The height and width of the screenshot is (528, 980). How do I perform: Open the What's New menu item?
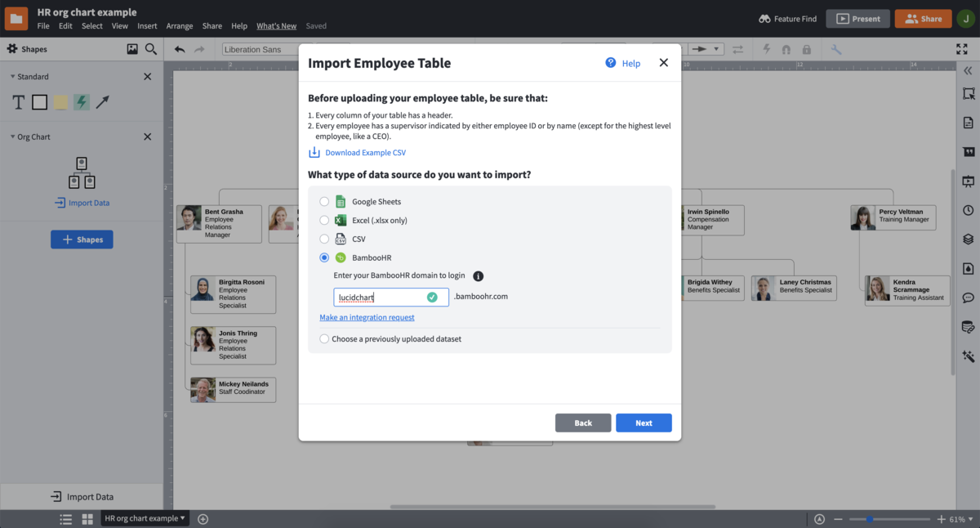pos(276,25)
